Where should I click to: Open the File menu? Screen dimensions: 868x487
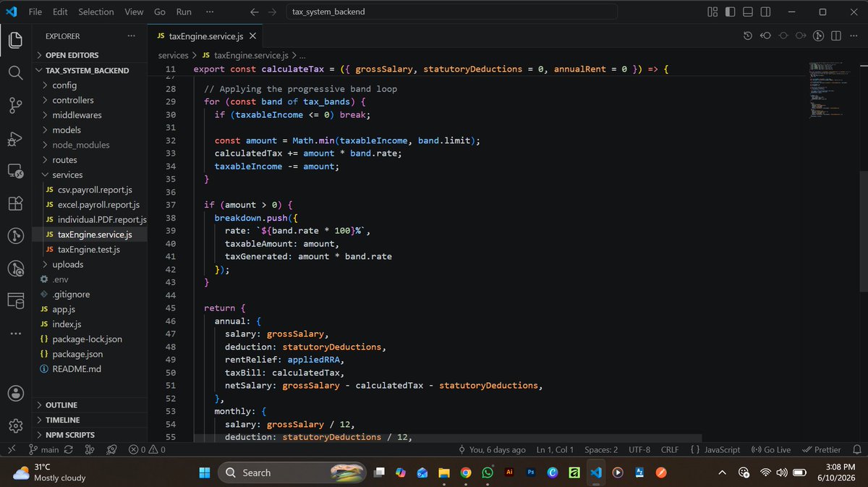(x=35, y=12)
